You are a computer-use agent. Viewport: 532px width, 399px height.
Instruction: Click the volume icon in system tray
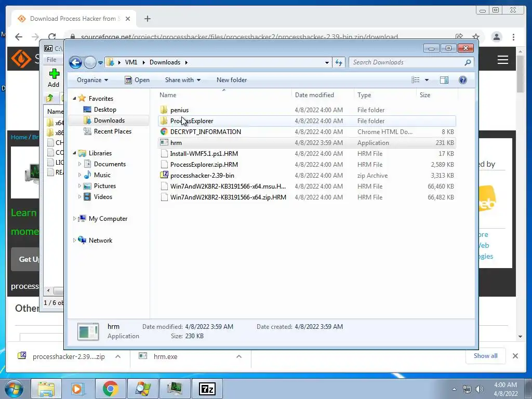pos(479,389)
